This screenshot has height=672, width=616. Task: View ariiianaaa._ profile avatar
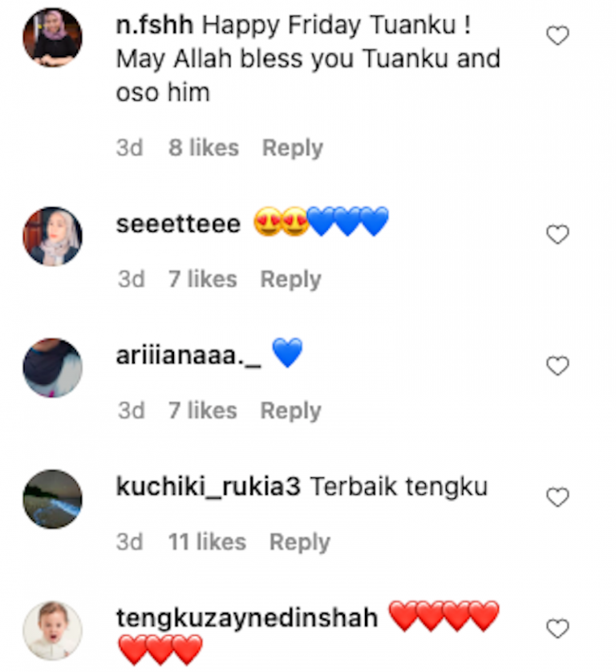pos(53,368)
